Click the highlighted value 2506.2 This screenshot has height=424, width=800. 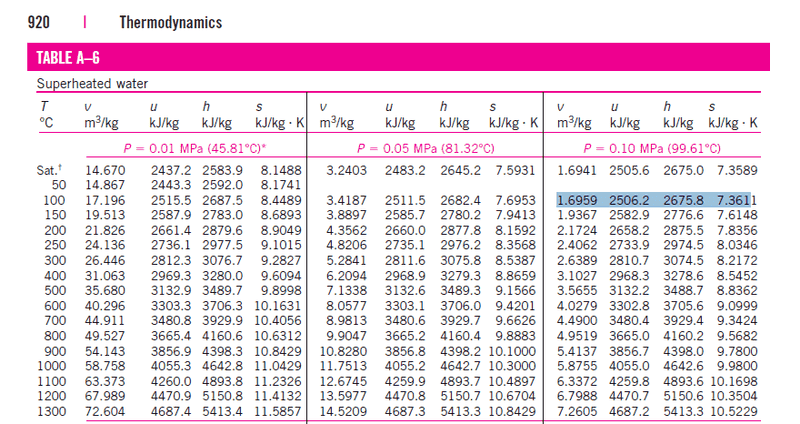tap(629, 199)
